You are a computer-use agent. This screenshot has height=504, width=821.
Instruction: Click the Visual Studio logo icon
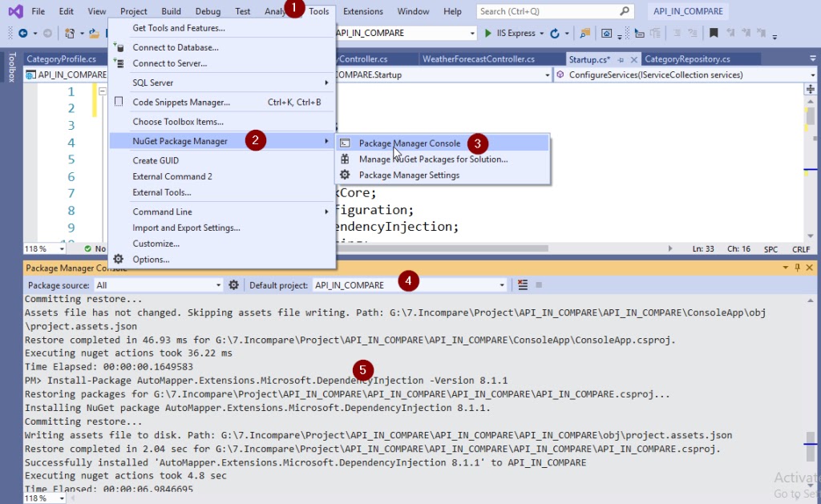point(16,11)
